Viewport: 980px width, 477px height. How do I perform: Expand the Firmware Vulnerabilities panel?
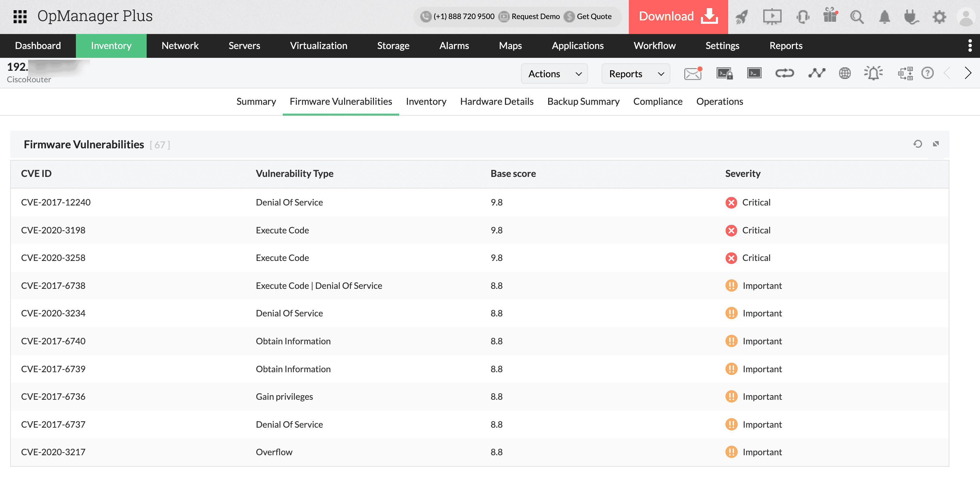(x=936, y=144)
